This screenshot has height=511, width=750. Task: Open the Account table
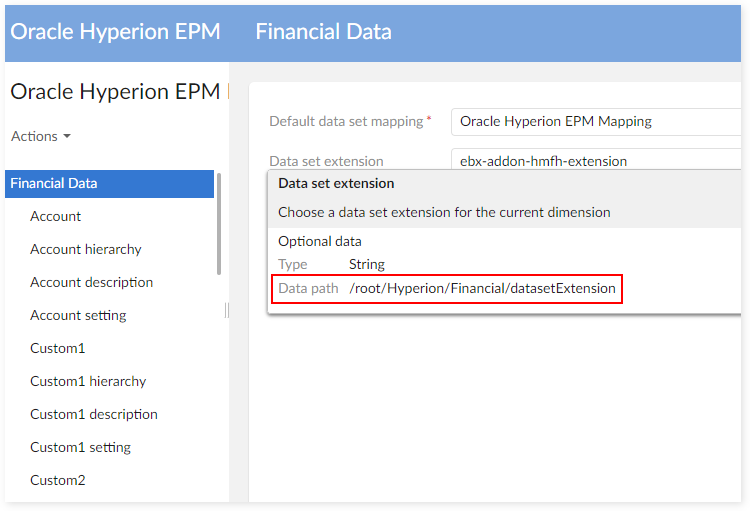pos(56,216)
